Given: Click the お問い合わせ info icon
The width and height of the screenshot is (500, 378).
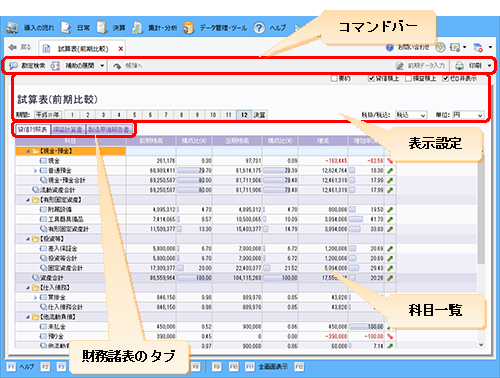Looking at the screenshot, I should pyautogui.click(x=390, y=48).
